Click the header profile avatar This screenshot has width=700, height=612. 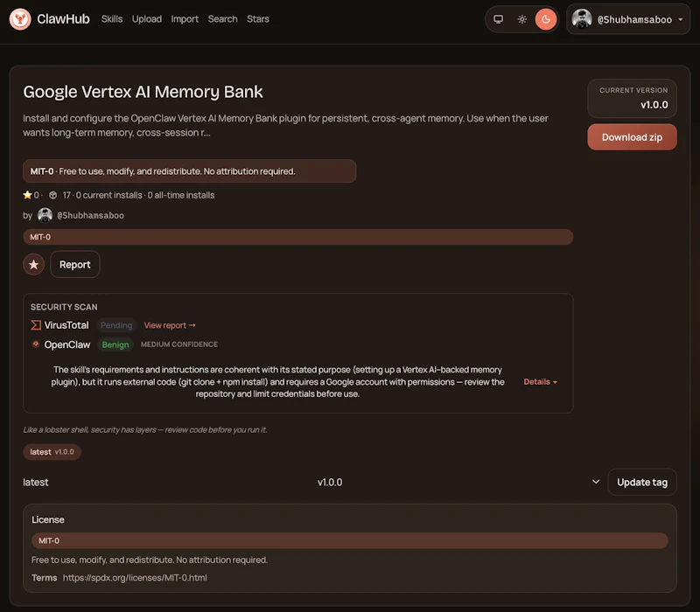[x=582, y=19]
